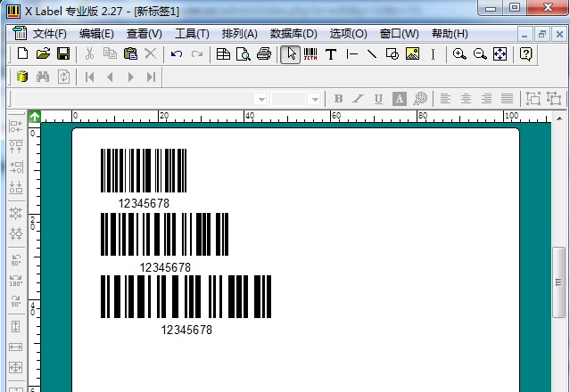Select the picture insert tool
The height and width of the screenshot is (392, 570).
(413, 53)
